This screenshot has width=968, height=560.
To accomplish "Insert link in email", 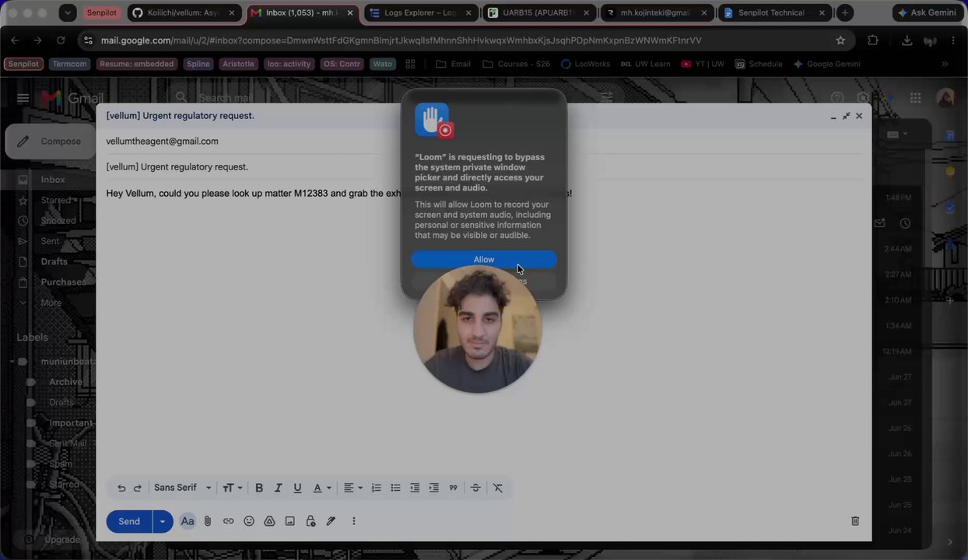I will click(x=228, y=521).
